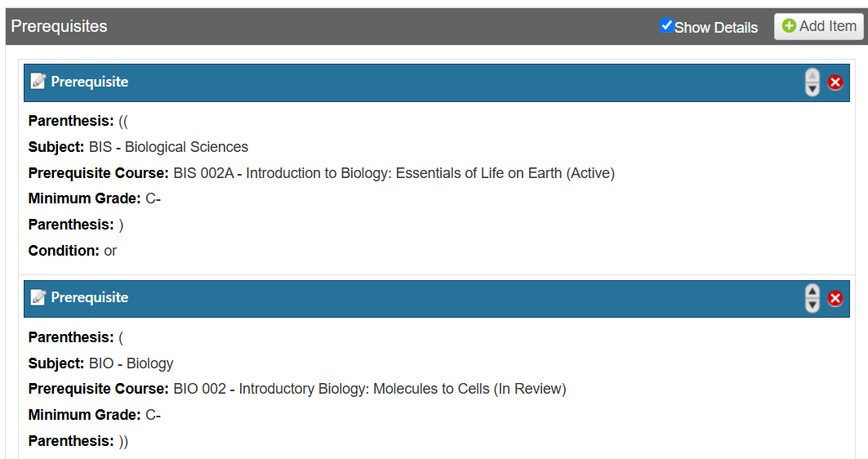This screenshot has width=868, height=459.
Task: Remove the BIO 002 prerequisite with red X
Action: pyautogui.click(x=835, y=298)
